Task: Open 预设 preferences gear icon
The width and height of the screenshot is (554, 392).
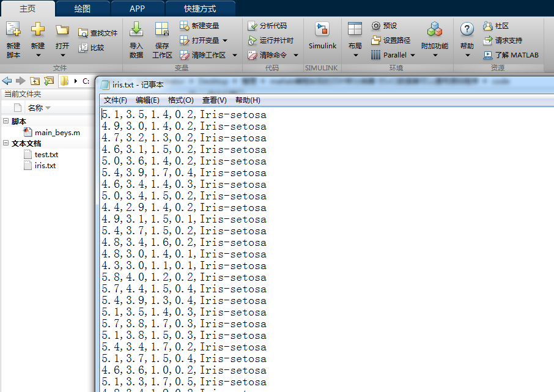Action: (376, 26)
